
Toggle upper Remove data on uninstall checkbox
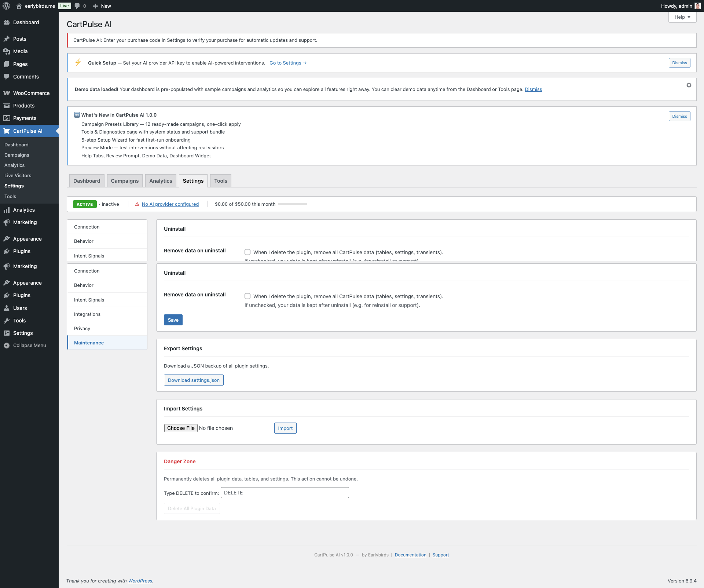247,252
